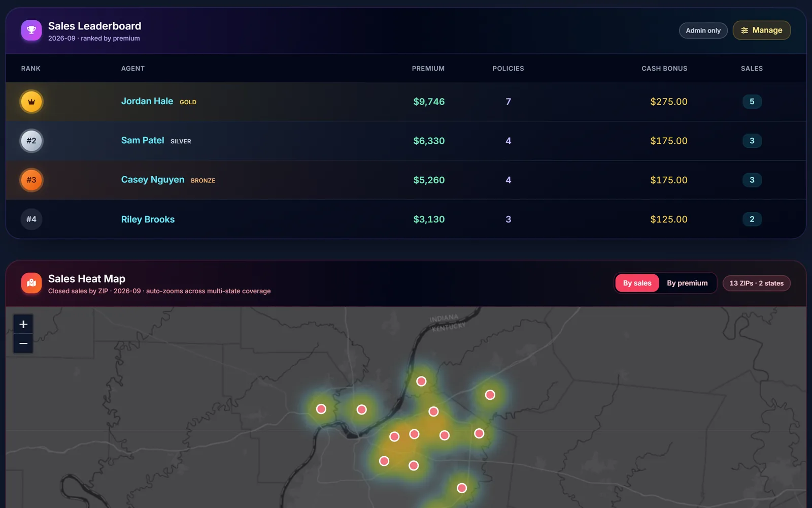Open agent Sam Patel
Screen dimensions: 812x508
pos(143,140)
